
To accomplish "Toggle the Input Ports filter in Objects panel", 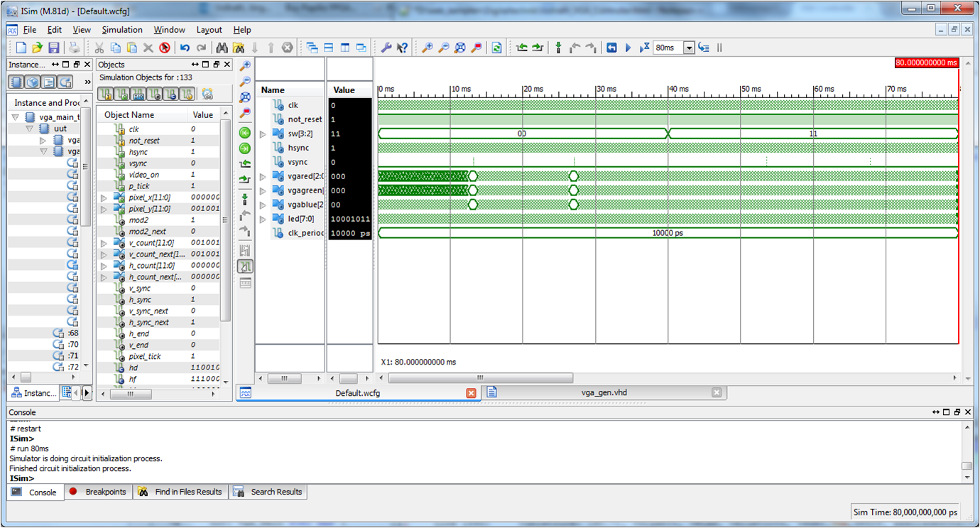I will tap(105, 94).
